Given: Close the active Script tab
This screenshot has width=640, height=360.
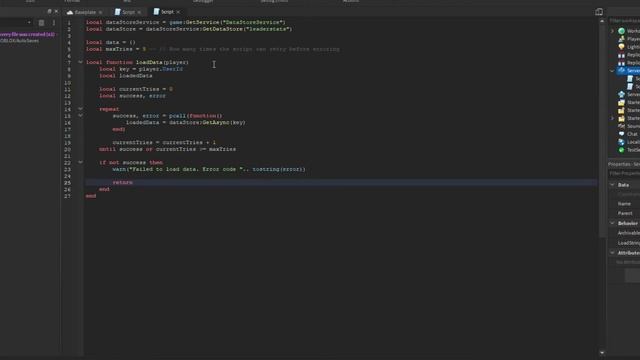Looking at the screenshot, I should [178, 12].
